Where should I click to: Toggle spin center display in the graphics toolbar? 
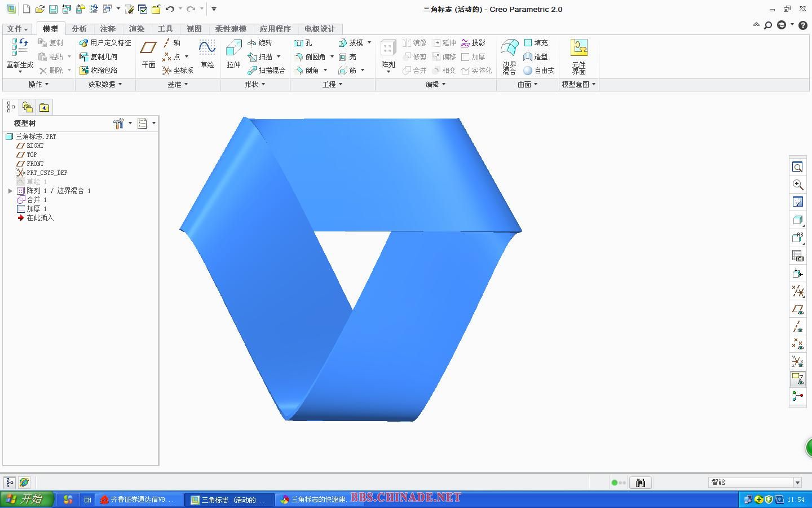[x=797, y=396]
